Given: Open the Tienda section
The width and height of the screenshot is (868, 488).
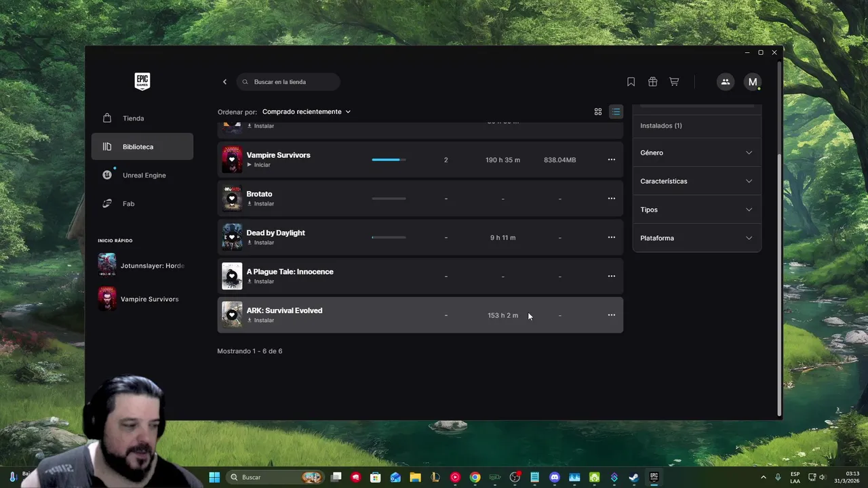Looking at the screenshot, I should pos(142,118).
